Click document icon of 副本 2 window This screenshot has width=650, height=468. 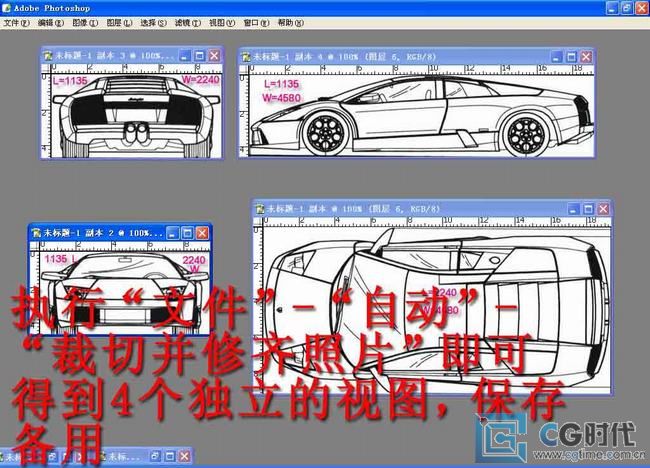[36, 233]
